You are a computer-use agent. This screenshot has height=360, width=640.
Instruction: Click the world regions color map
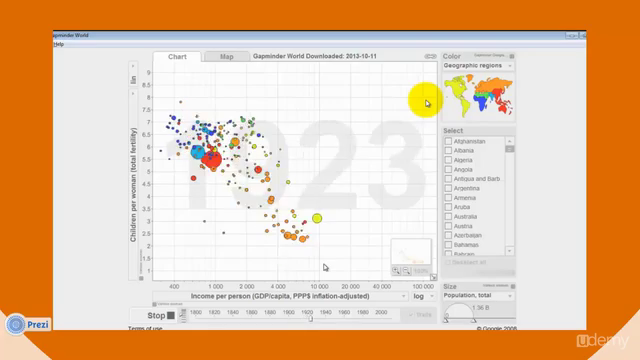point(478,96)
